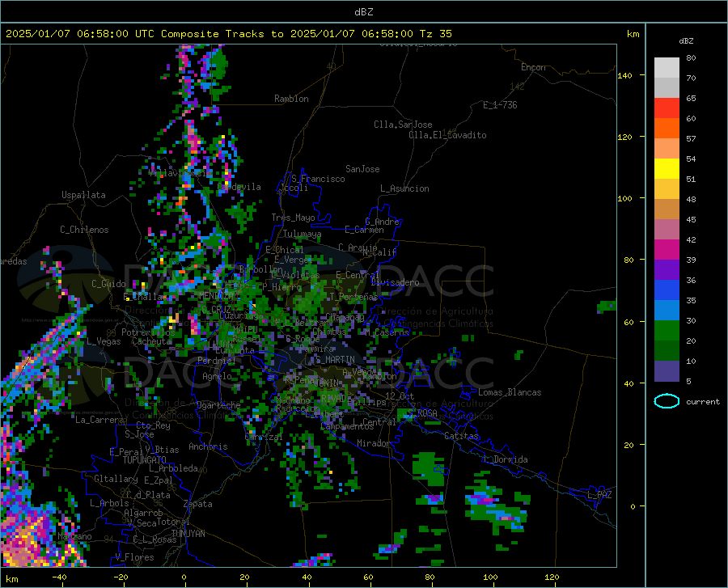Click the dBZ heading above color scale
This screenshot has width=728, height=588.
click(686, 40)
